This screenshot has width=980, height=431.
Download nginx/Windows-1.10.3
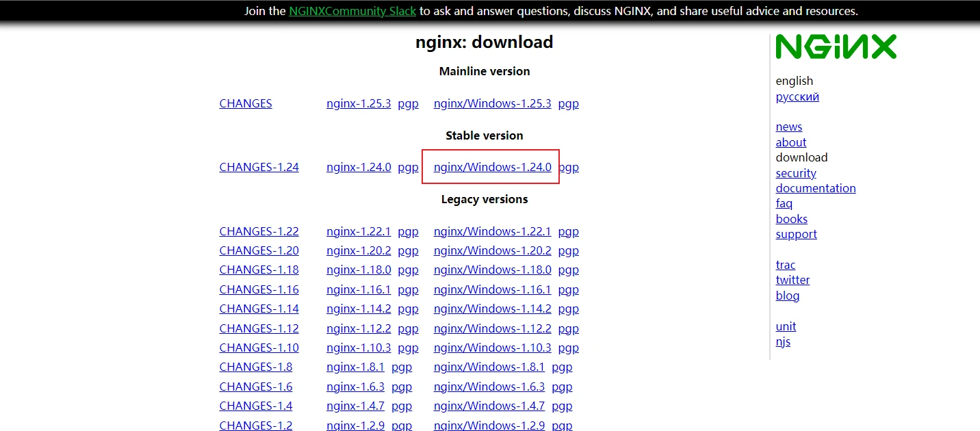(x=492, y=348)
